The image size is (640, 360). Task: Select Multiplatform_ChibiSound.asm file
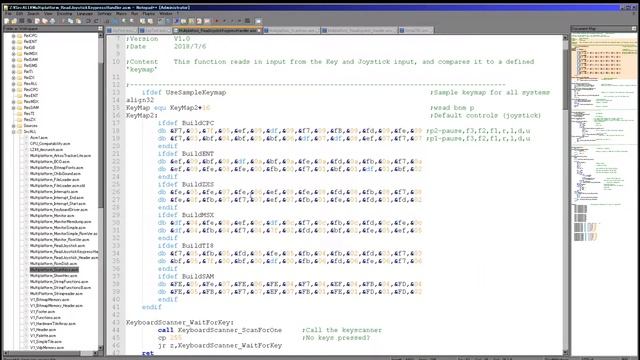click(x=56, y=173)
